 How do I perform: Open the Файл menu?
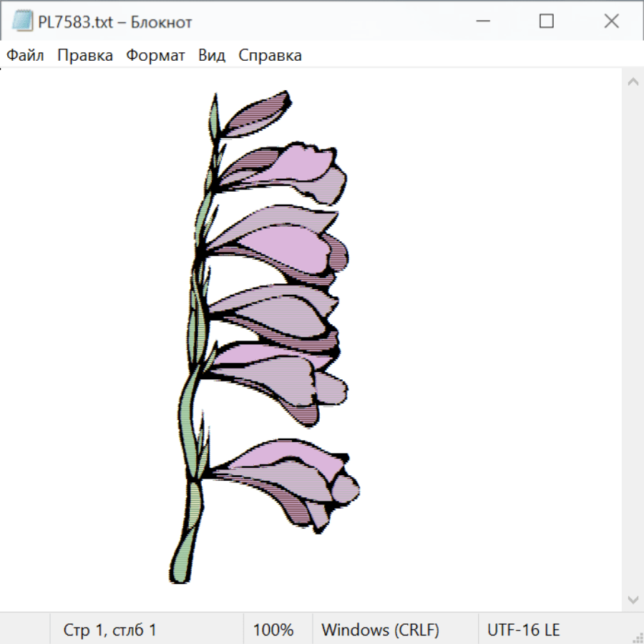pyautogui.click(x=26, y=56)
